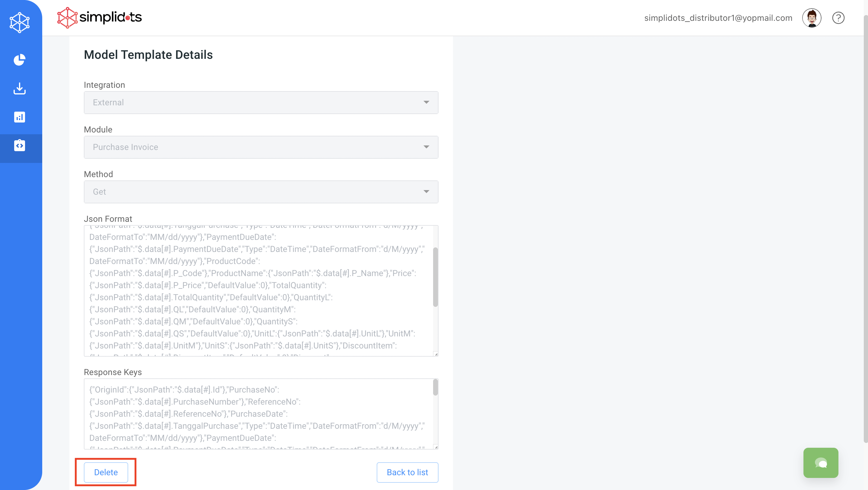Click the sidebar network logo icon
868x490 pixels.
[x=20, y=22]
